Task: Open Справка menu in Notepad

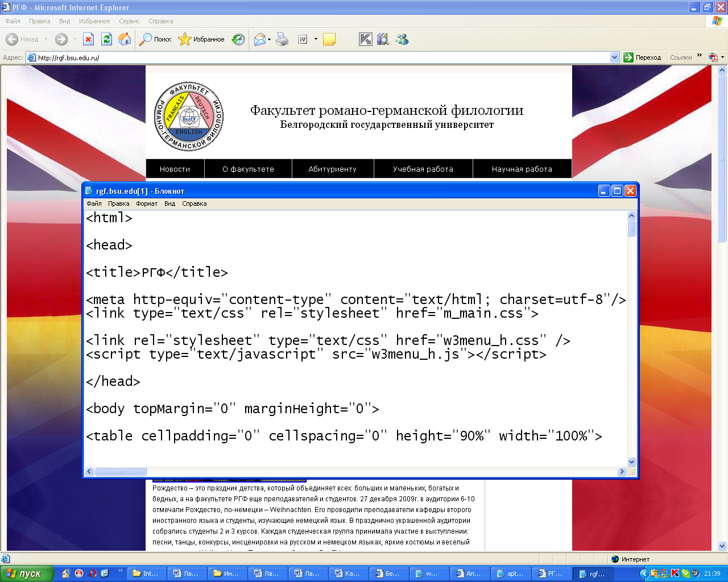Action: point(195,203)
